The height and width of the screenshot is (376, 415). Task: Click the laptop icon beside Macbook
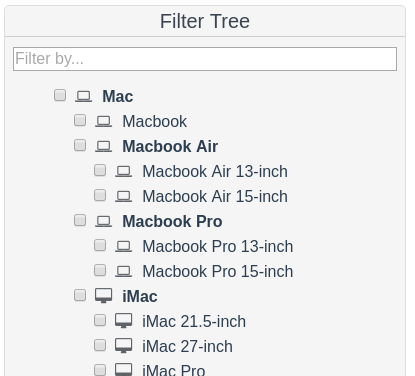[x=103, y=121]
